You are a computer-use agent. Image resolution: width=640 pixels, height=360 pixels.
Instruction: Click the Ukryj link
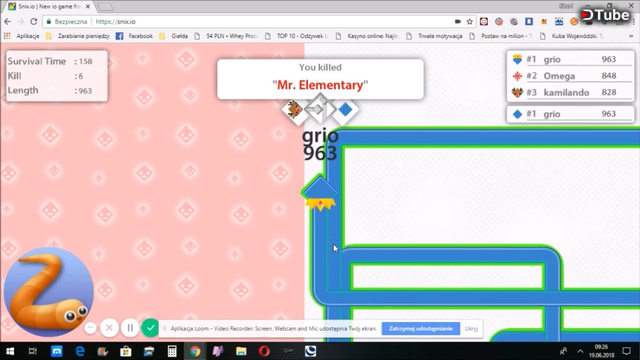pos(471,329)
